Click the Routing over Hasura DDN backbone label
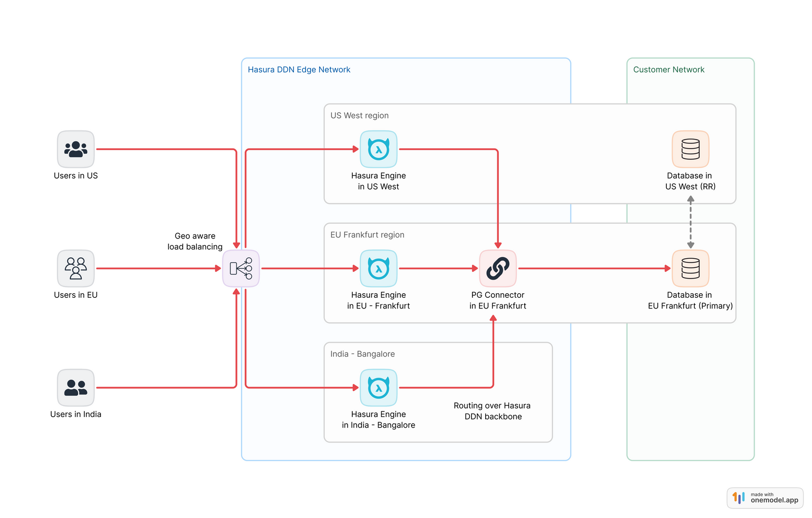This screenshot has width=812, height=518. point(492,411)
